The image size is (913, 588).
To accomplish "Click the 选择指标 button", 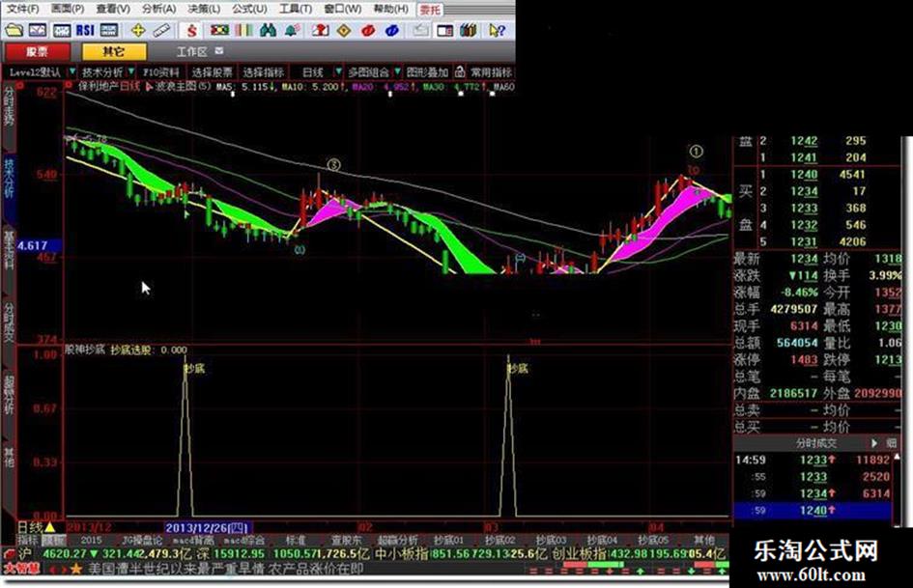I will (x=263, y=72).
